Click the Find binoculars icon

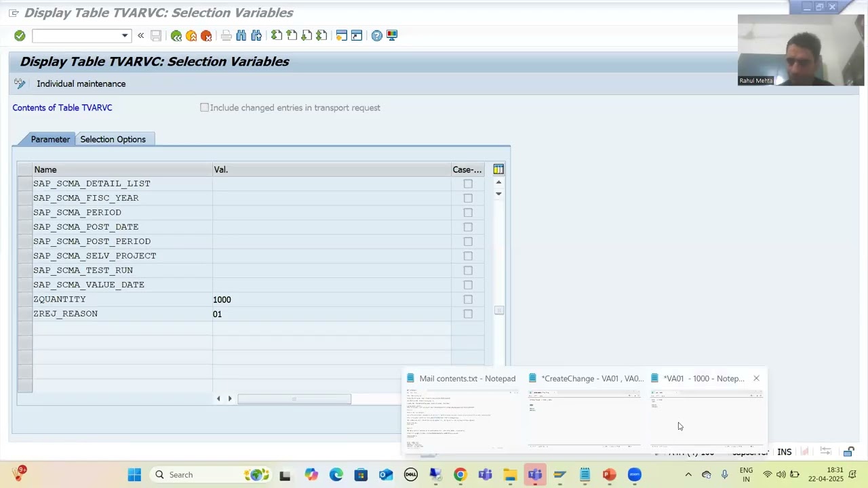(241, 35)
